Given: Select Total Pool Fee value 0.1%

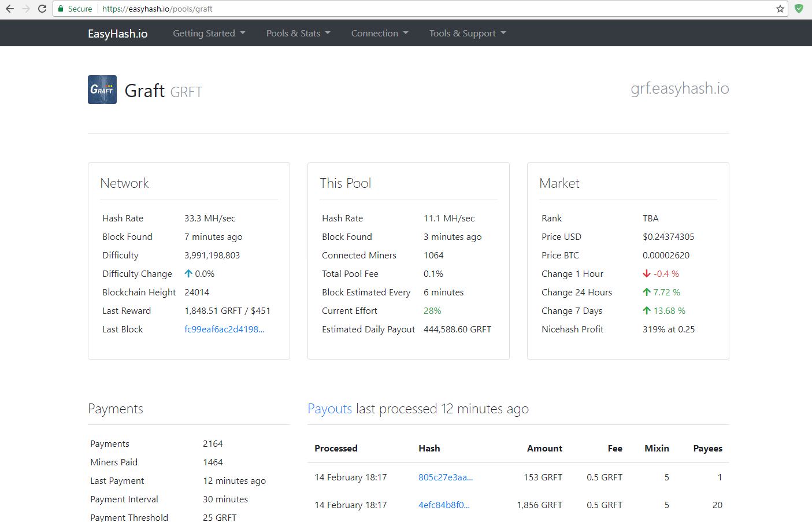Looking at the screenshot, I should tap(433, 273).
